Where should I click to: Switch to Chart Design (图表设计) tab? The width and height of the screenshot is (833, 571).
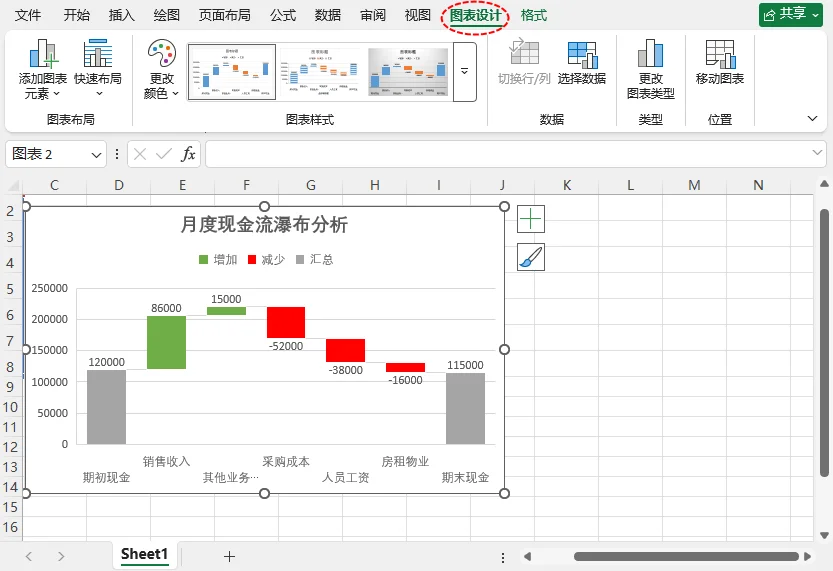pyautogui.click(x=475, y=15)
